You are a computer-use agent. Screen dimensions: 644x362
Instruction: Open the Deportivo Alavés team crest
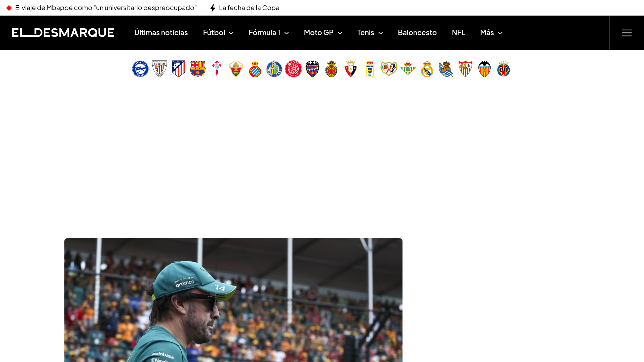(x=140, y=69)
